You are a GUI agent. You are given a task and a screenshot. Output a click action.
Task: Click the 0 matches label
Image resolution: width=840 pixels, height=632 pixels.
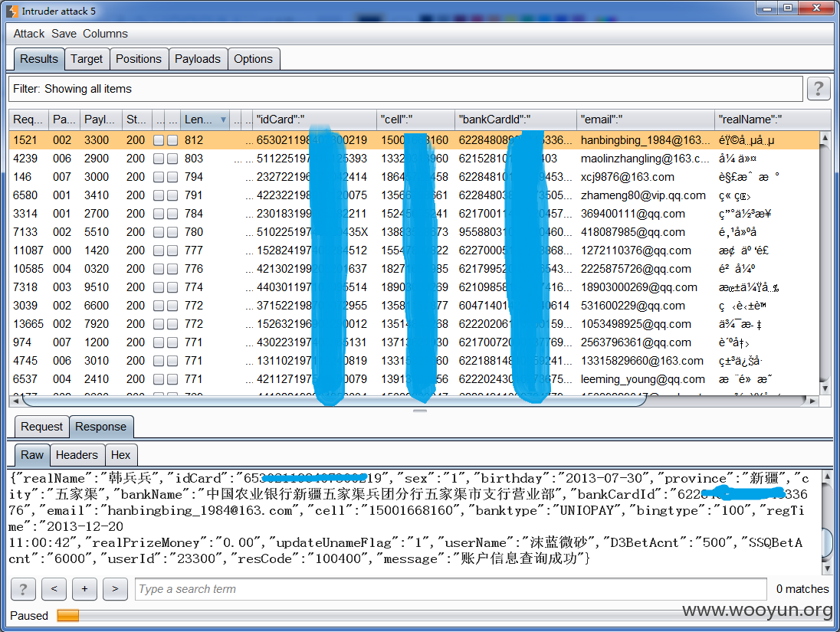click(802, 589)
